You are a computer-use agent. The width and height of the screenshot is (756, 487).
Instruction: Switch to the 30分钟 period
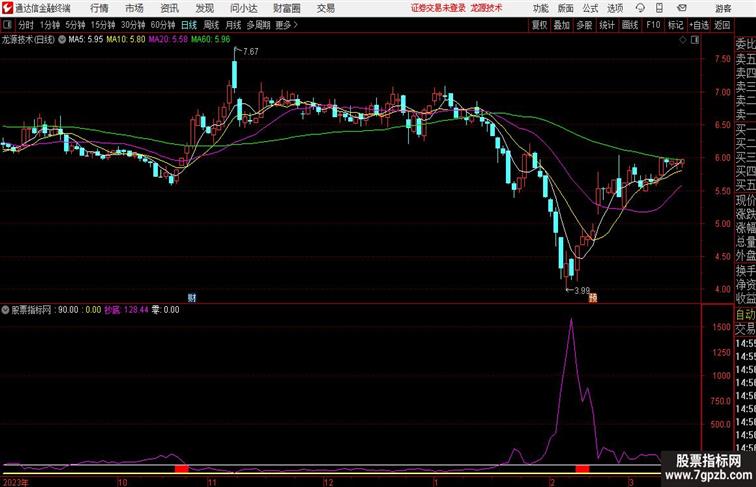[x=133, y=25]
